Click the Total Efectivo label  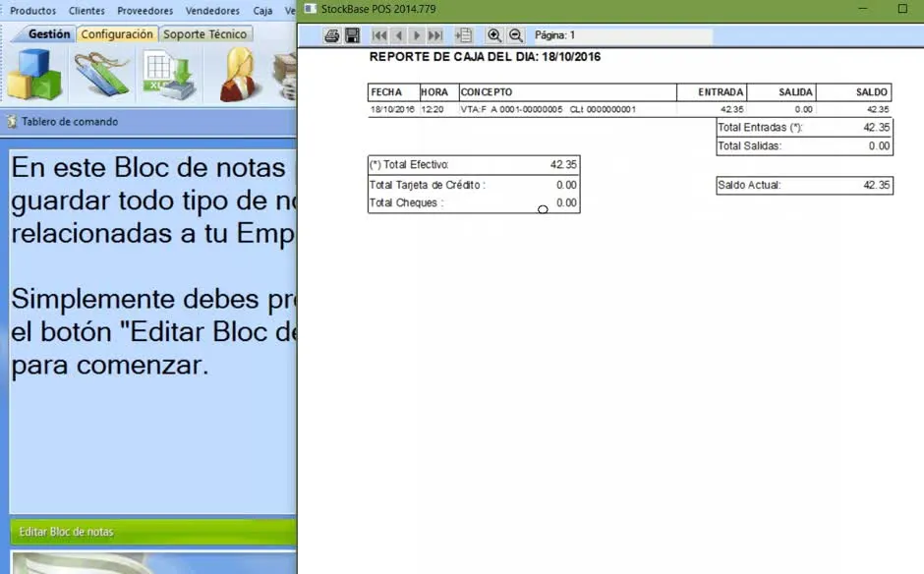click(x=409, y=164)
